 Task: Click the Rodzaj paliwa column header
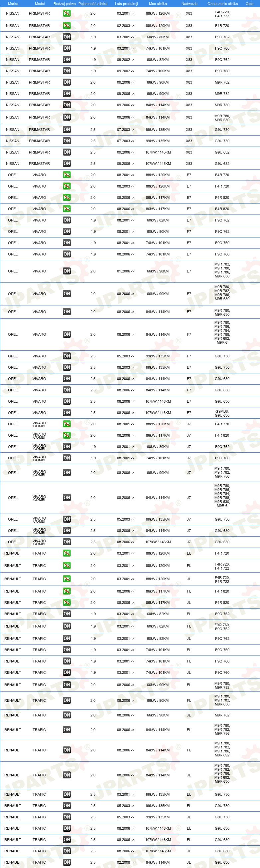point(65,4)
